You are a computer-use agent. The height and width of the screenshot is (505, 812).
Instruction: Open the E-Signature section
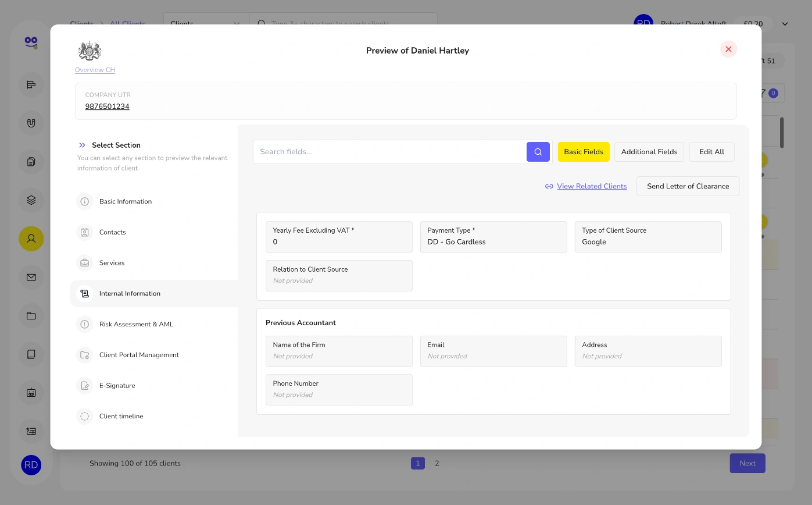[153, 386]
